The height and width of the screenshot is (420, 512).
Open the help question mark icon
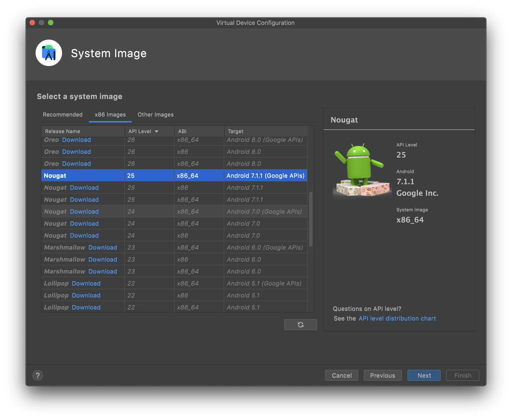tap(38, 375)
